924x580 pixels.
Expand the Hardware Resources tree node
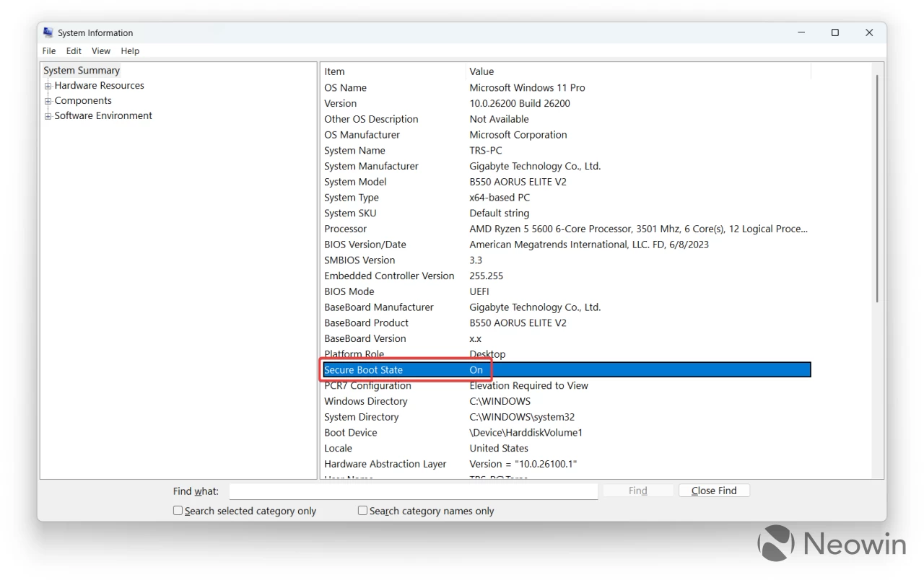coord(48,85)
